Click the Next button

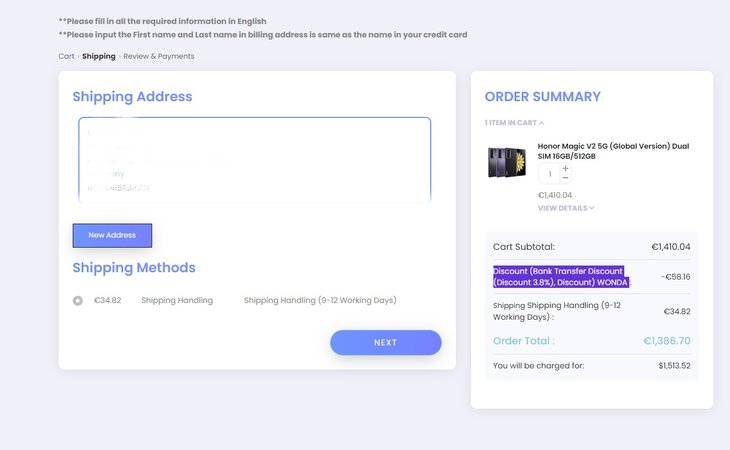point(385,343)
